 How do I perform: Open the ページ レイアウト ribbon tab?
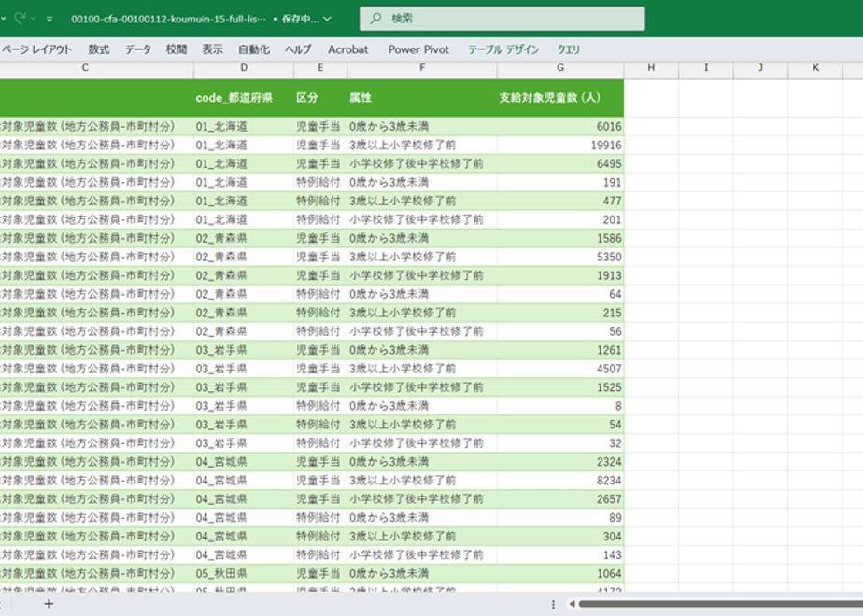coord(36,49)
